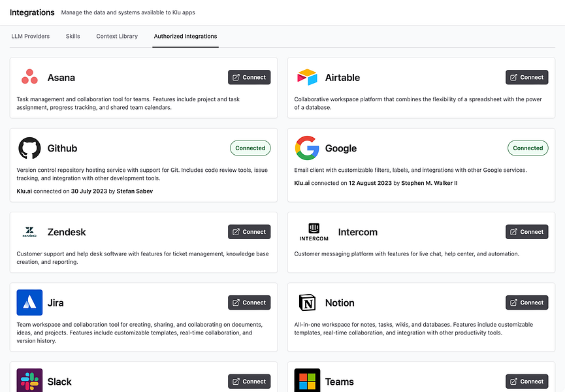This screenshot has width=565, height=392.
Task: Click the Google G logo
Action: pos(307,148)
